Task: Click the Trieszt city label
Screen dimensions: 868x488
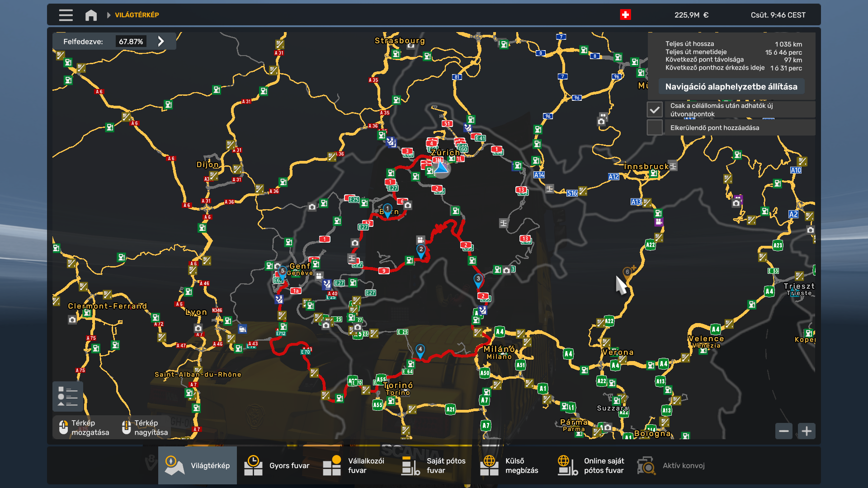Action: (x=799, y=286)
